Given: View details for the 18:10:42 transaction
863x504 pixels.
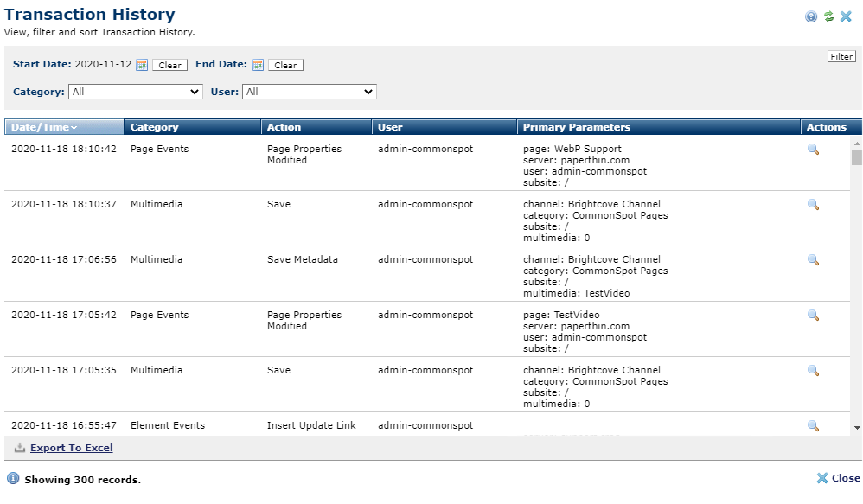Looking at the screenshot, I should point(813,149).
